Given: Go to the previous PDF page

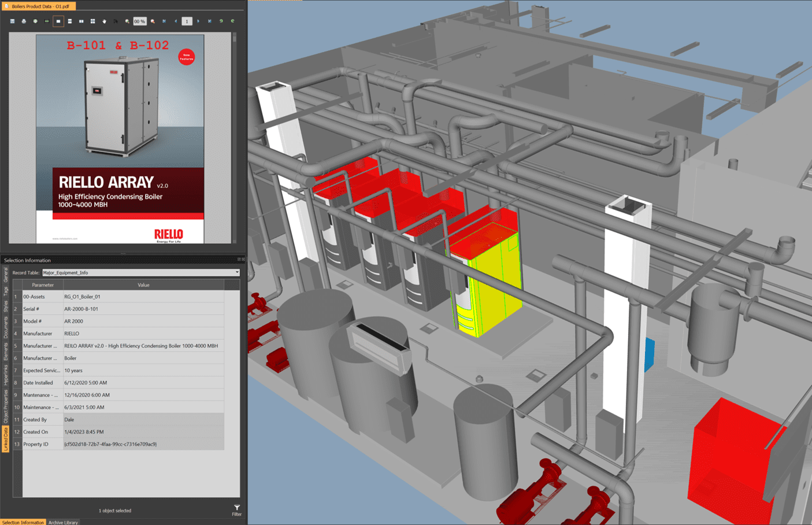Looking at the screenshot, I should point(176,21).
